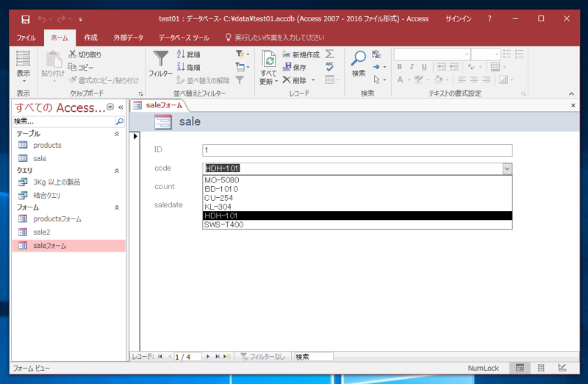The width and height of the screenshot is (588, 384).
Task: Click the Totals sigma icon
Action: 329,54
